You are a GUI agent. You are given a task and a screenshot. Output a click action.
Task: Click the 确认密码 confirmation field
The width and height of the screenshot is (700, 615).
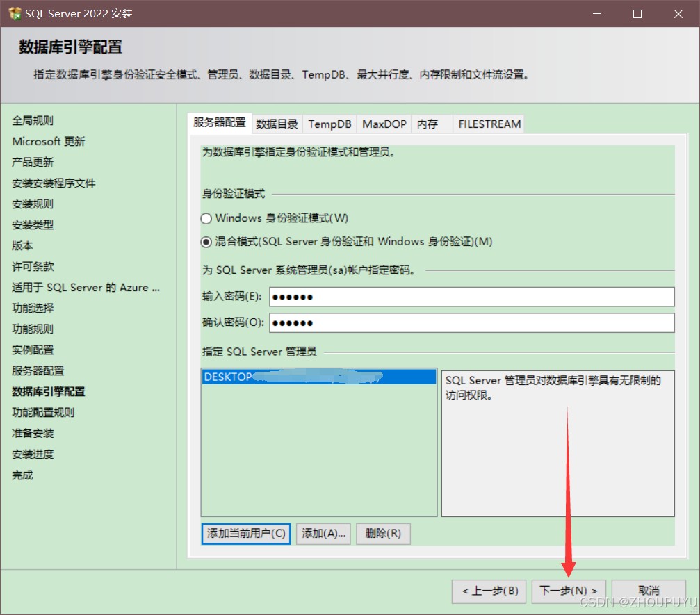tap(471, 323)
